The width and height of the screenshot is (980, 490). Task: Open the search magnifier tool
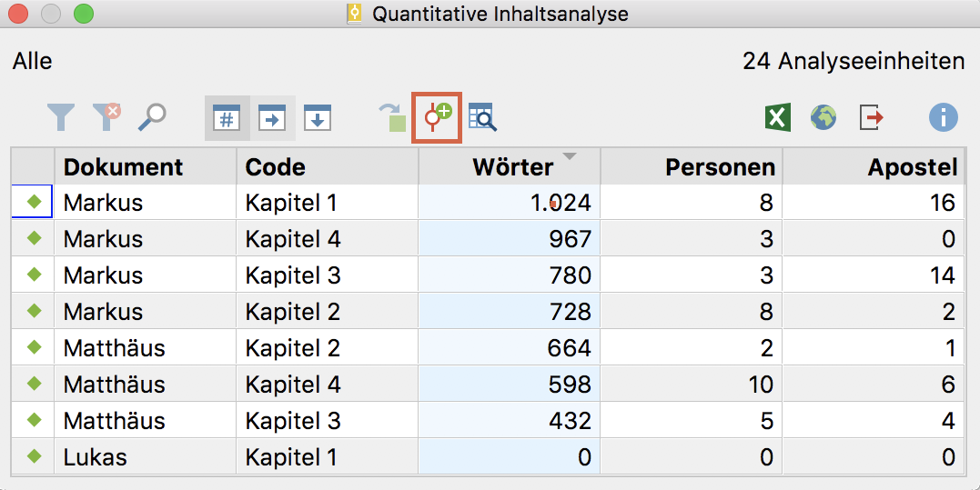click(152, 116)
